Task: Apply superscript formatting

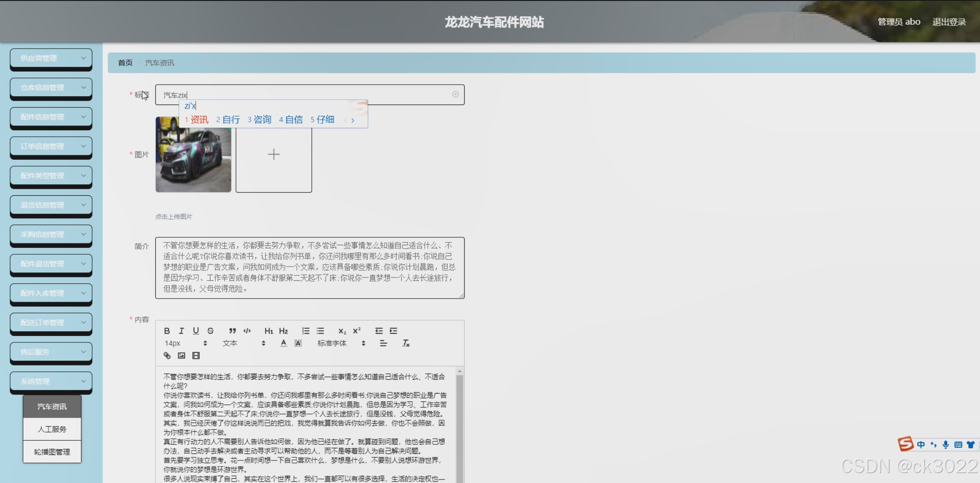Action: coord(357,331)
